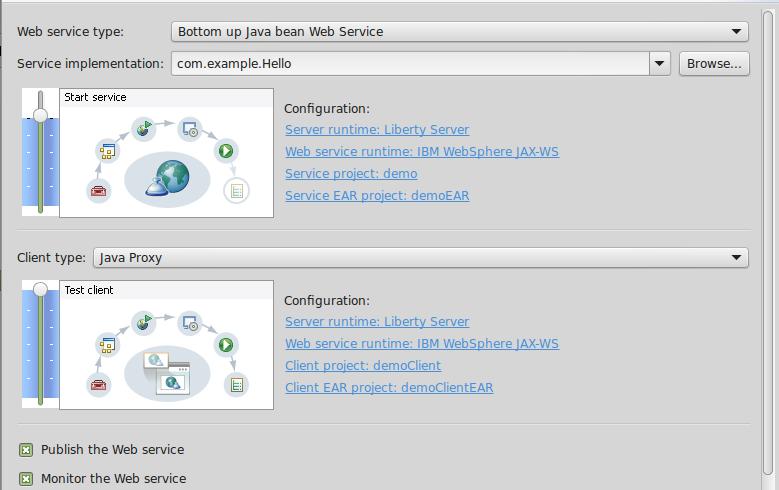Screen dimensions: 779x490
Task: Toggle Monitor the Web service checkbox
Action: 26,479
